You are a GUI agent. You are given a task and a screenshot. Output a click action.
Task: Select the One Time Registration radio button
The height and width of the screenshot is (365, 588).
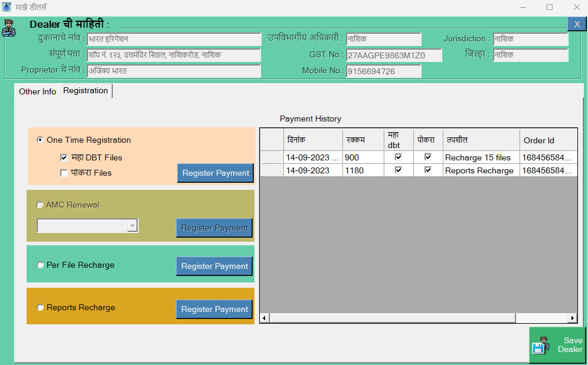tap(40, 140)
